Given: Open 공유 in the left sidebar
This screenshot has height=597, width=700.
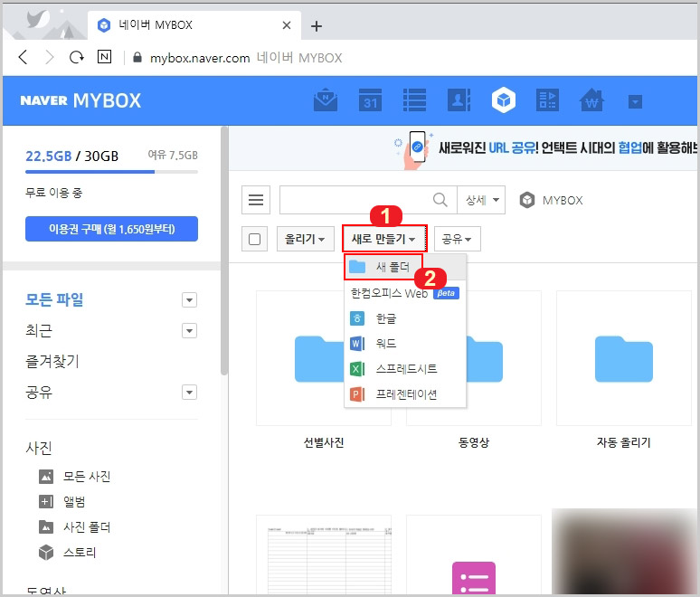Looking at the screenshot, I should pyautogui.click(x=39, y=392).
